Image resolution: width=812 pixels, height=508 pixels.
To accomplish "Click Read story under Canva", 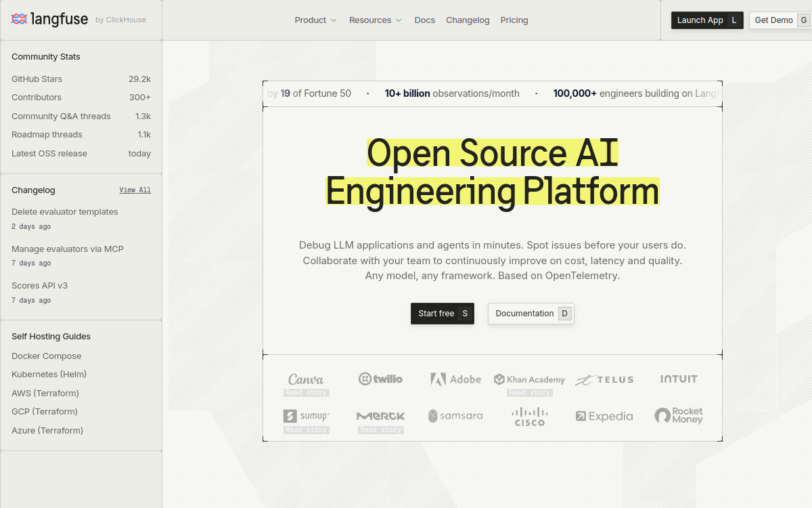I will point(307,393).
